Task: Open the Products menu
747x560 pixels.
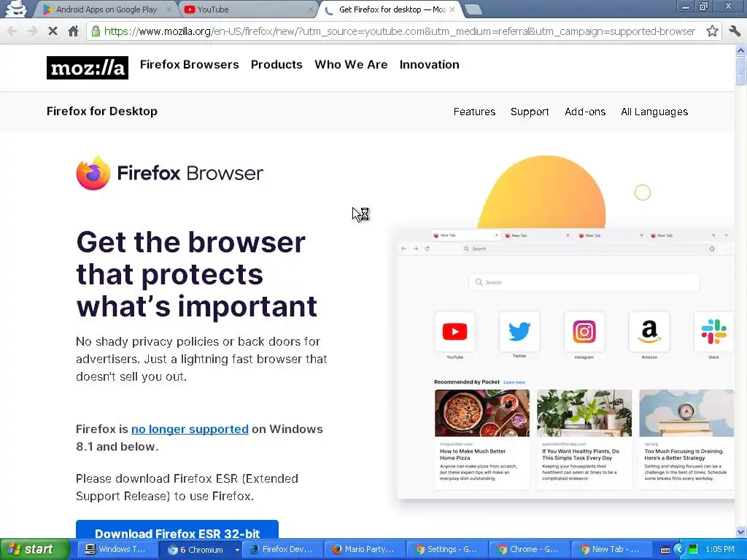Action: pos(276,64)
